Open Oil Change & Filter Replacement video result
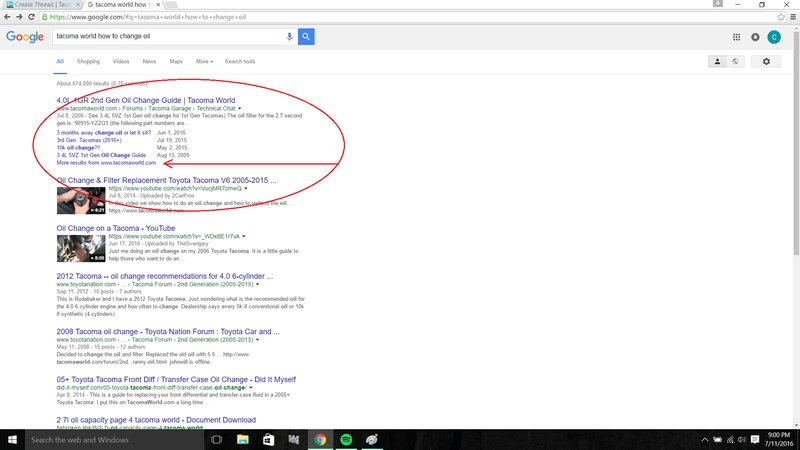Viewport: 800px width, 450px height. click(166, 181)
